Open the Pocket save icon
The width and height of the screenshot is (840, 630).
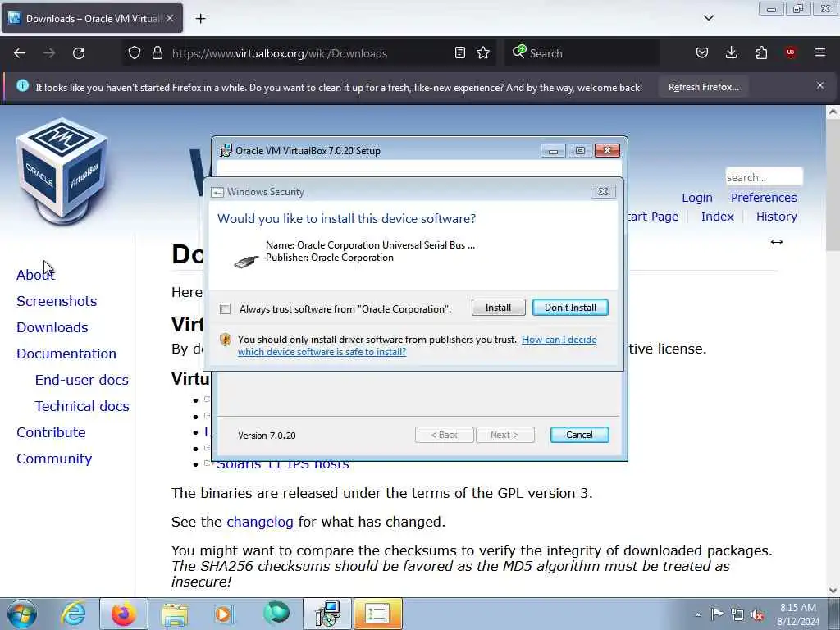[702, 52]
